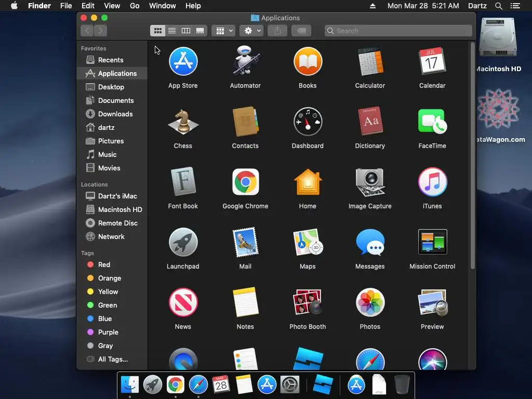Click All Tags in the sidebar
Image resolution: width=532 pixels, height=399 pixels.
(112, 360)
